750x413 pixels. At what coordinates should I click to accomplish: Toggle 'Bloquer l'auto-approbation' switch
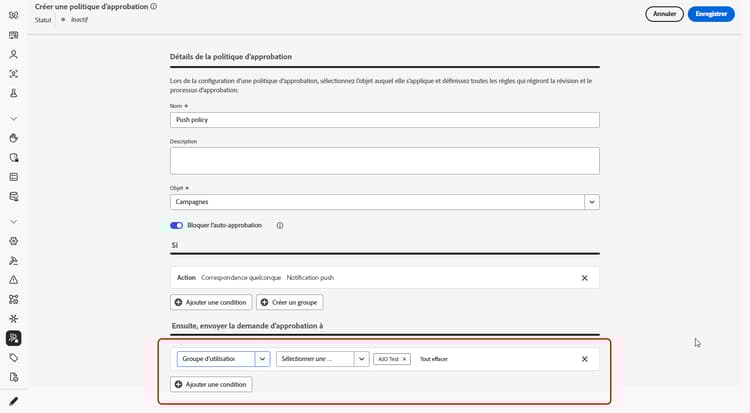pyautogui.click(x=176, y=225)
